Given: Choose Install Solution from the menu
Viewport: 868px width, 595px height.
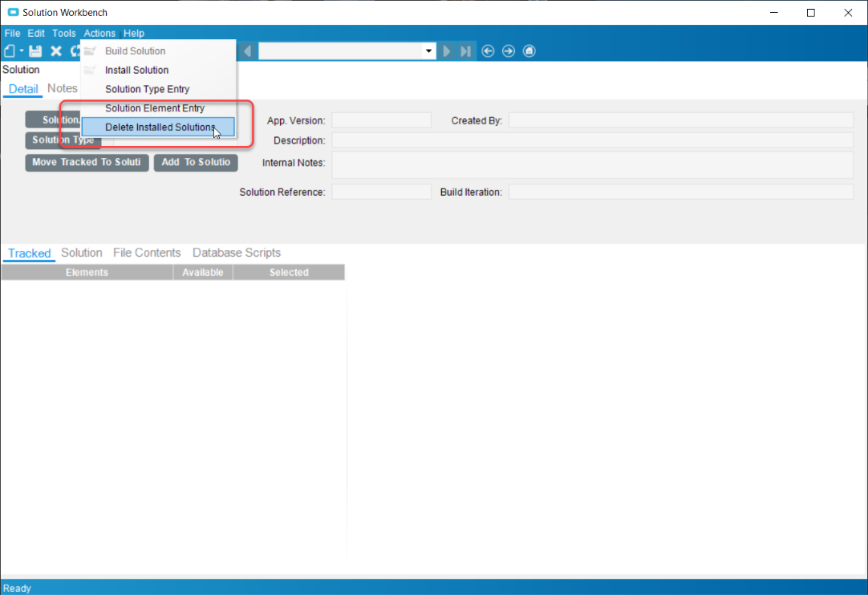Looking at the screenshot, I should (136, 70).
